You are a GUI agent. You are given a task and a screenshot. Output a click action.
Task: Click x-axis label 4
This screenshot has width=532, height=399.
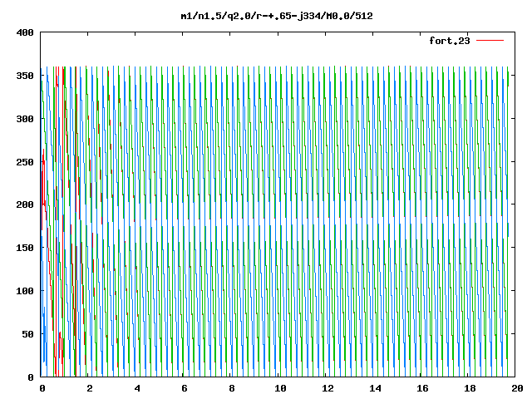pos(136,388)
